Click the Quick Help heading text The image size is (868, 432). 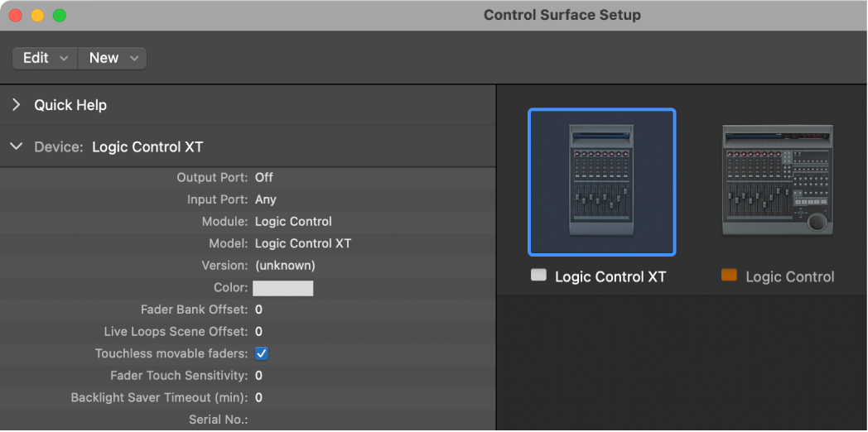(x=70, y=105)
